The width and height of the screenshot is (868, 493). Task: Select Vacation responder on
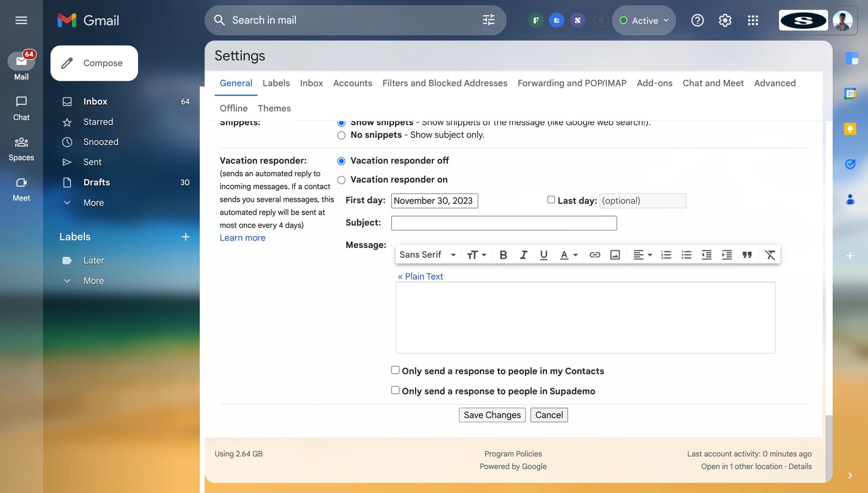pyautogui.click(x=341, y=180)
